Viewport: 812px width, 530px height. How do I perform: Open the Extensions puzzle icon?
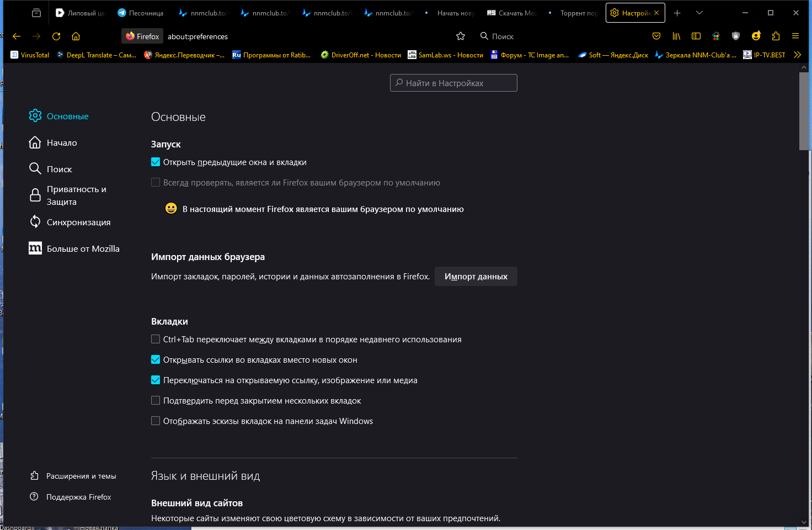click(x=776, y=36)
